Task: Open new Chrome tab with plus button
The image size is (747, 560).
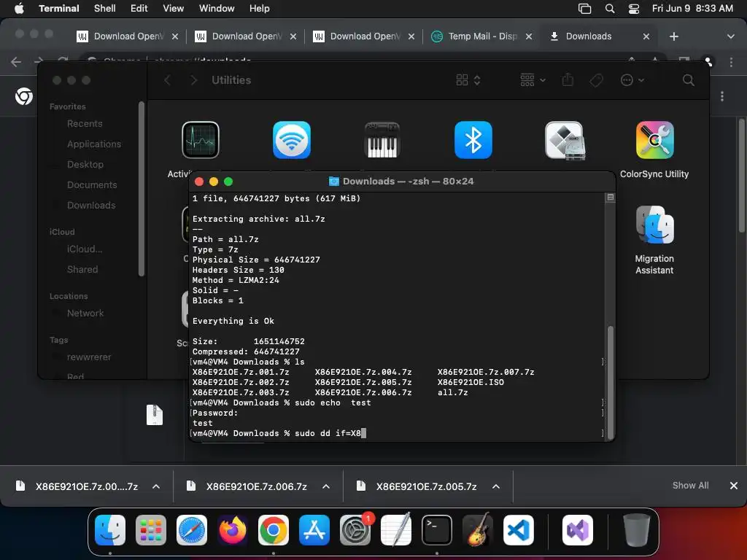Action: (x=673, y=36)
